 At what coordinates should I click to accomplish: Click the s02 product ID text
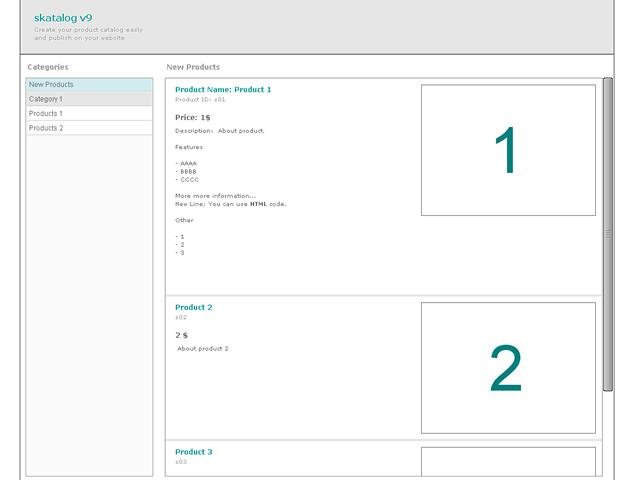tap(181, 317)
